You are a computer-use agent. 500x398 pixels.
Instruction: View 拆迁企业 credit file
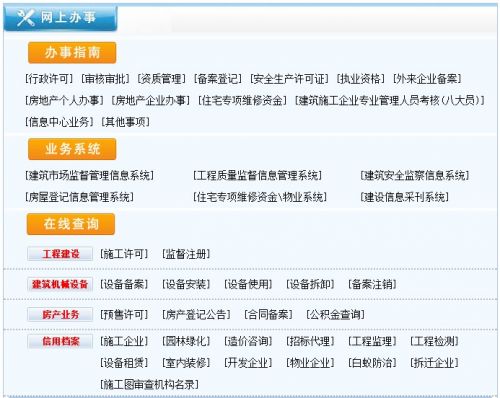coord(434,363)
